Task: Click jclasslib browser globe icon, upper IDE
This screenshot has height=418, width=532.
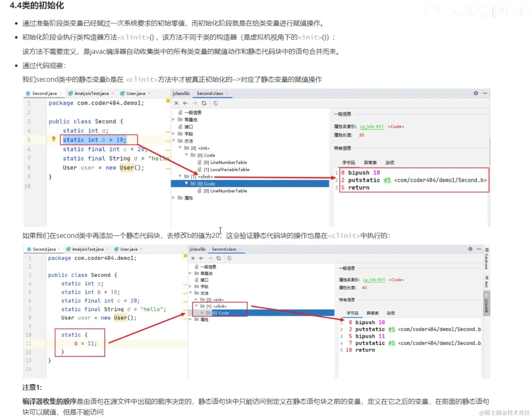Action: 216,103
